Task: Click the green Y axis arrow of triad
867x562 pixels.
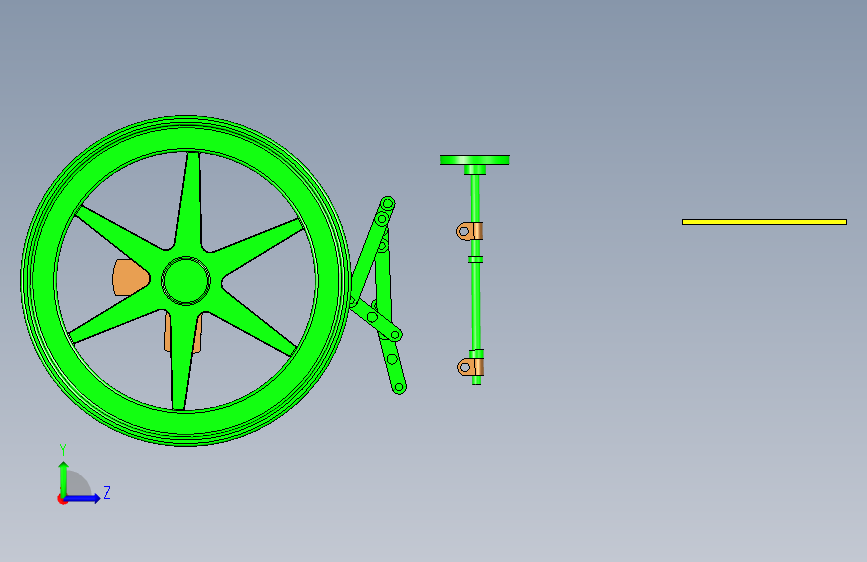Action: (x=64, y=478)
